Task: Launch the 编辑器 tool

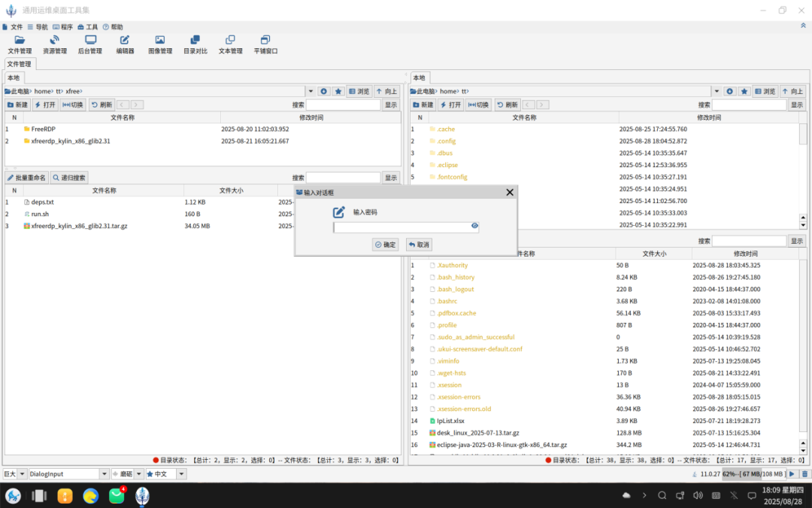Action: 125,45
